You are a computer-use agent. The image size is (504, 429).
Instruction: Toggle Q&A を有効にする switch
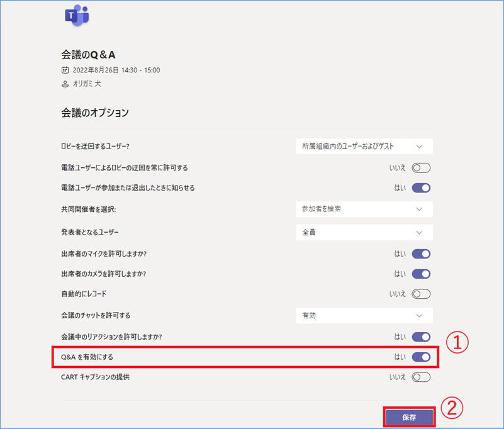(421, 357)
